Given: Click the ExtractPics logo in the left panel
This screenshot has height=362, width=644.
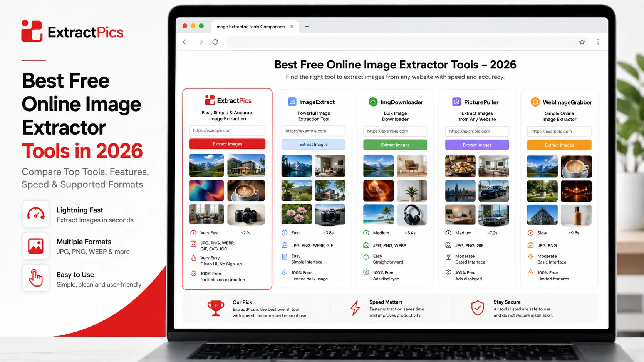Looking at the screenshot, I should (x=72, y=31).
